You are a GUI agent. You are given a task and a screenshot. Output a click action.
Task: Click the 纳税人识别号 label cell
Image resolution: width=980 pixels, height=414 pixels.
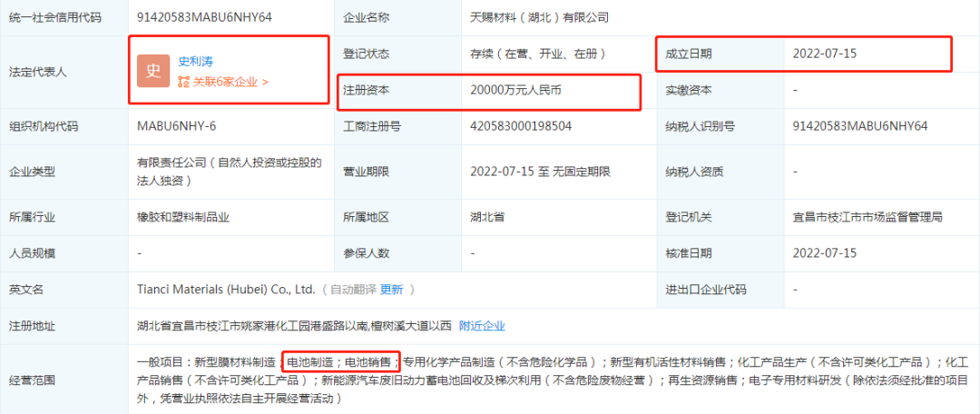click(x=721, y=126)
